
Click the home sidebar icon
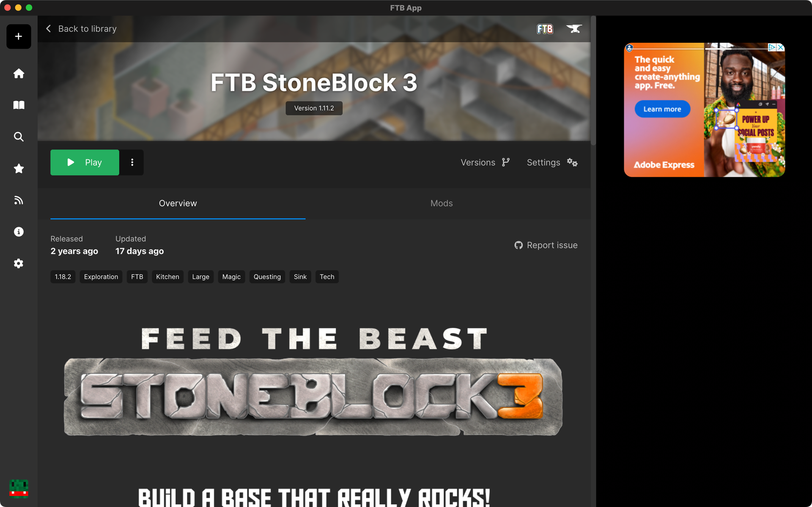[18, 73]
